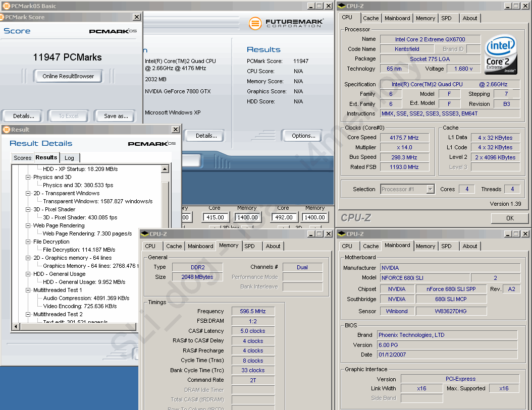
Task: Collapse the 2D - Graphics memory node
Action: point(28,258)
